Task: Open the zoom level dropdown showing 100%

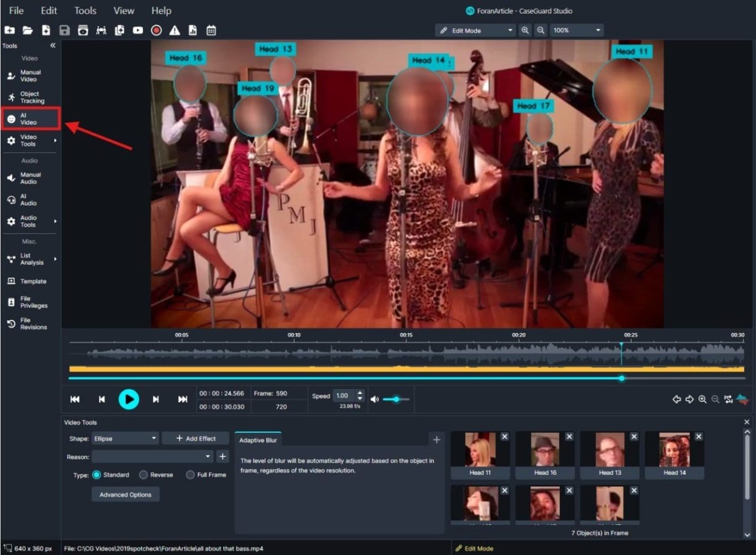Action: click(x=576, y=30)
